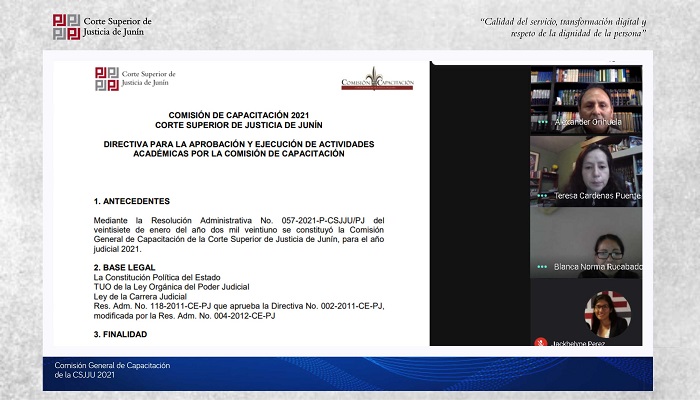The height and width of the screenshot is (400, 700).
Task: Click the resolution number '057-2021-P-CSJJU/PJ'
Action: click(323, 221)
